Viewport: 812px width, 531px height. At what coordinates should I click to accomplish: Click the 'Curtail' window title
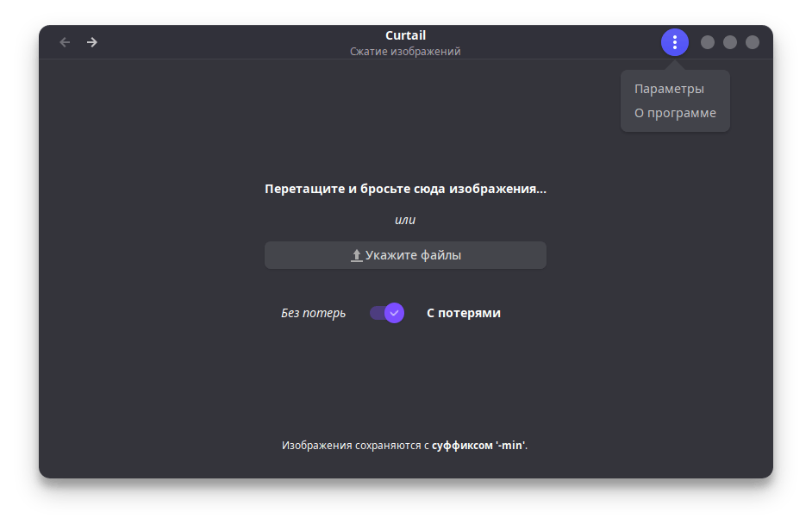[x=405, y=35]
